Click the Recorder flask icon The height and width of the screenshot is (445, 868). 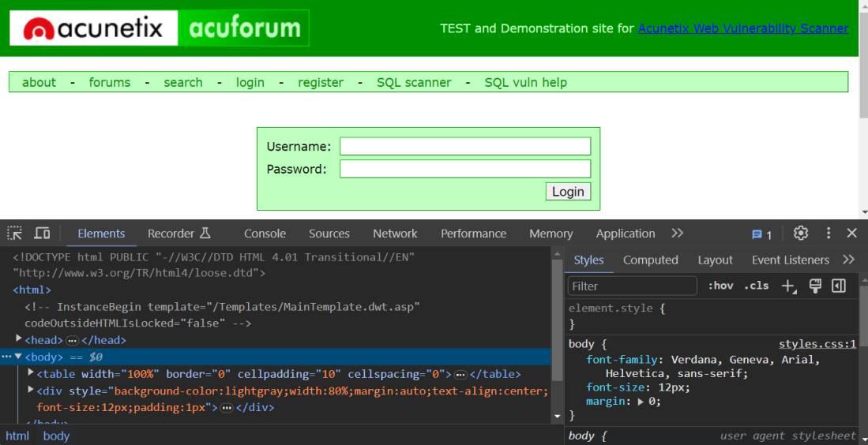coord(205,234)
